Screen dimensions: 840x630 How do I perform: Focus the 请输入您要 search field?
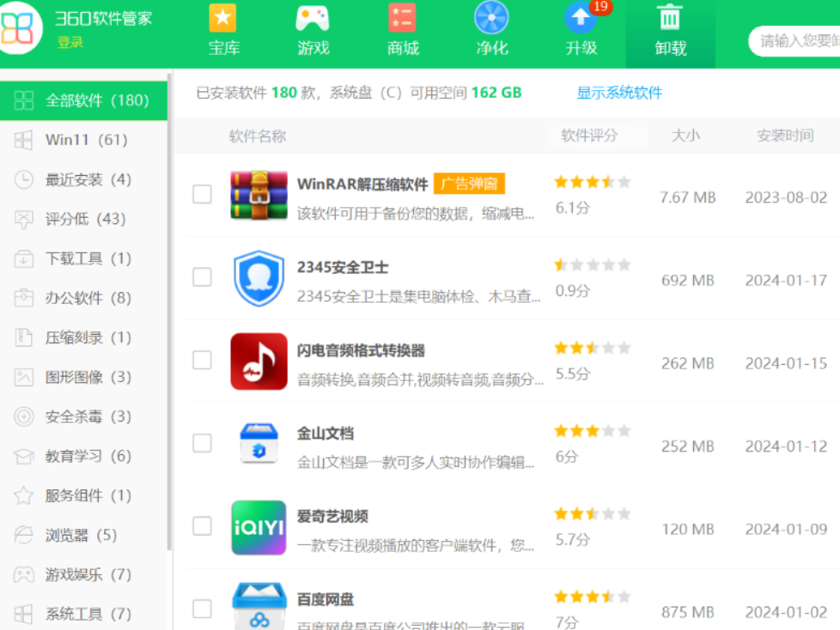pos(794,40)
